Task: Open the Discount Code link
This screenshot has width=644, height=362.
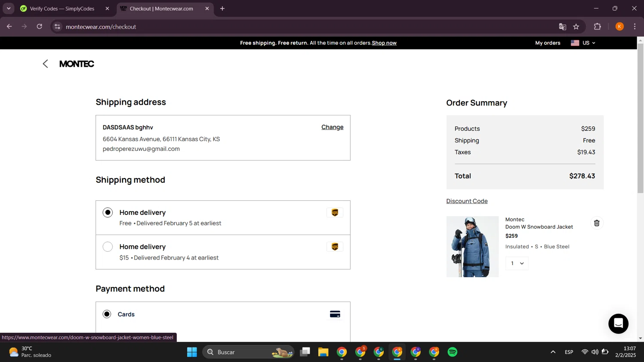Action: coord(467,201)
